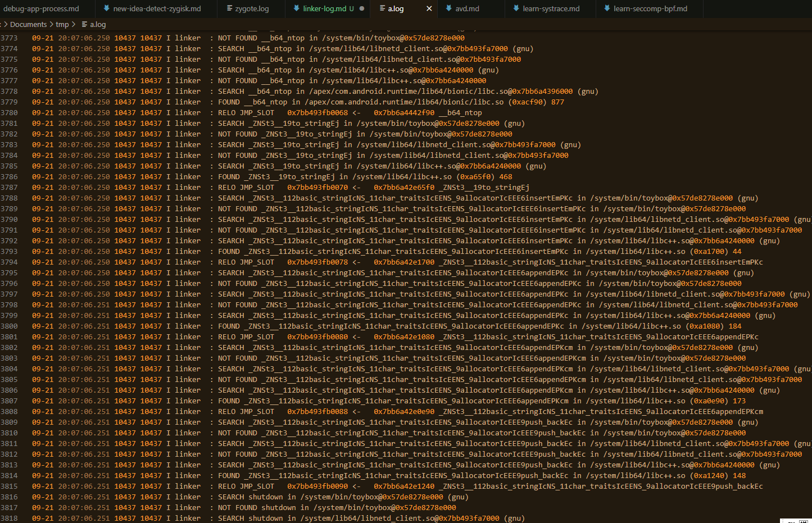Click the a.log breadcrumb file name
The width and height of the screenshot is (812, 523).
(98, 24)
